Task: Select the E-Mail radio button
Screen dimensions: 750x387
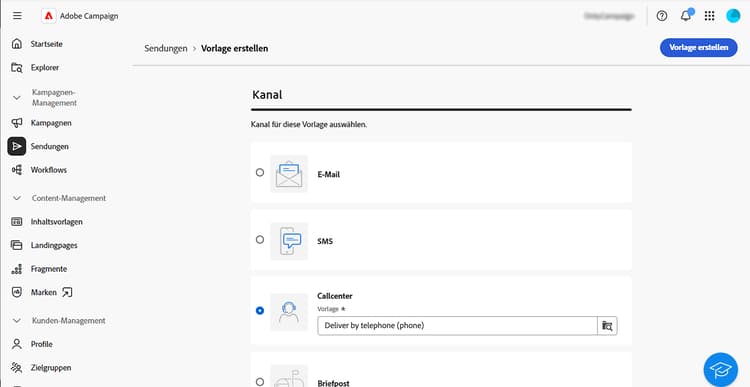Action: 260,172
